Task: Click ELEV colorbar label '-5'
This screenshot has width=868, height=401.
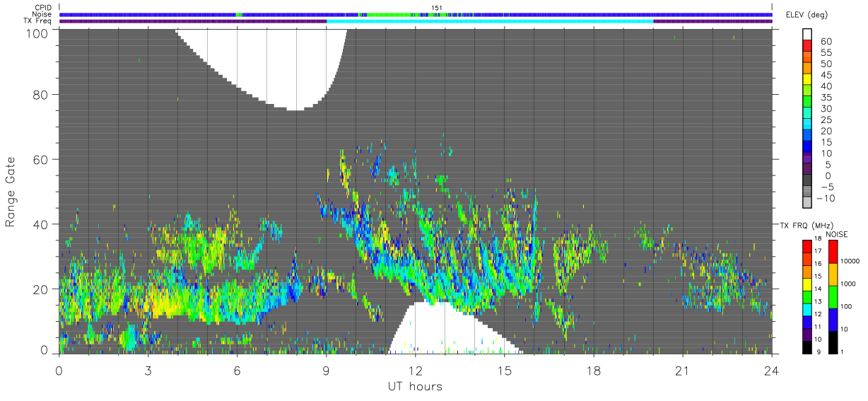Action: point(826,187)
